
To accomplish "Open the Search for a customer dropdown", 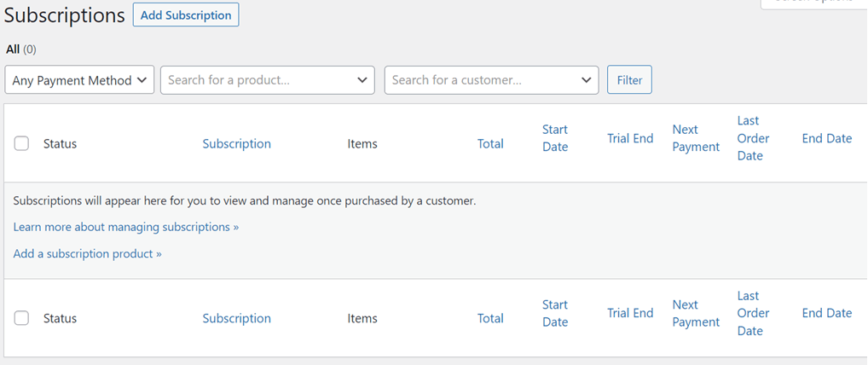I will pyautogui.click(x=492, y=80).
